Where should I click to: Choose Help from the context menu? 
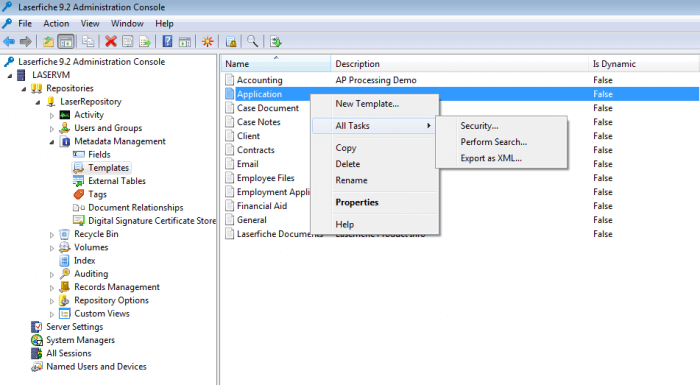375,225
